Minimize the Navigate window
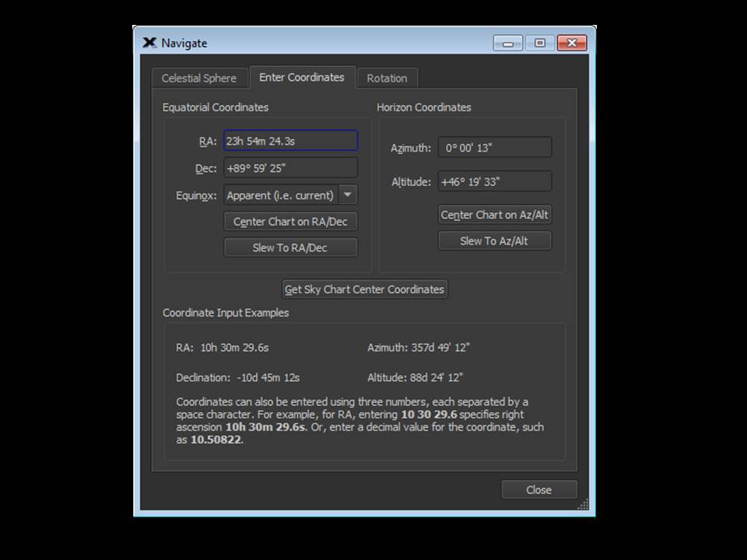This screenshot has width=747, height=560. [x=508, y=44]
